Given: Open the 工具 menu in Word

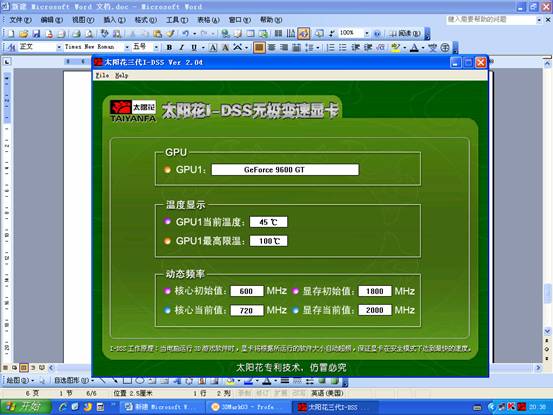Looking at the screenshot, I should click(177, 20).
